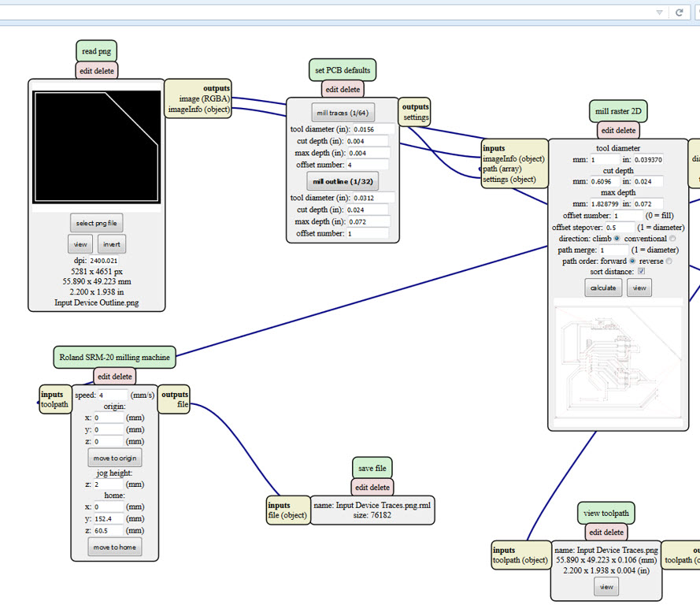Click edit link under read png
Viewport: 700px width, 605px height.
85,71
